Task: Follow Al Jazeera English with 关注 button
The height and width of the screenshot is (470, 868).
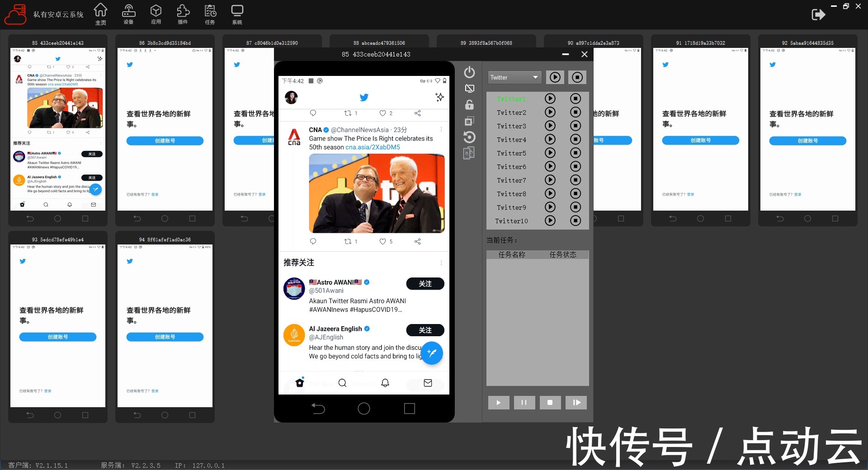Action: 425,330
